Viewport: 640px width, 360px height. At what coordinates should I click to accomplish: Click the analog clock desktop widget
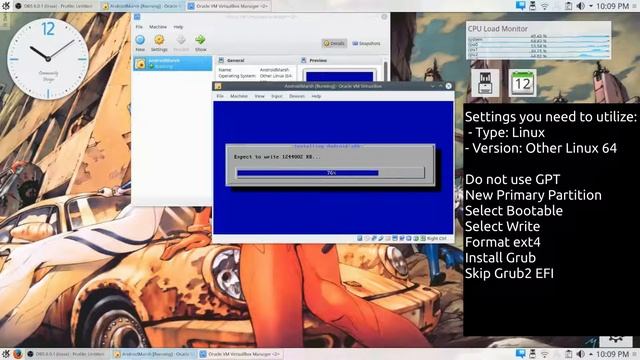(x=48, y=59)
